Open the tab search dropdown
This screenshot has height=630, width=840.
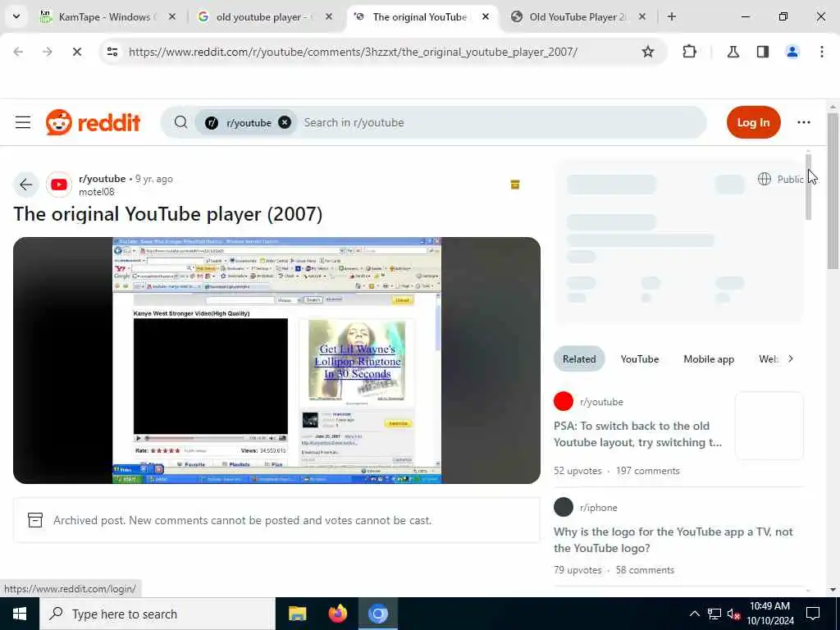pos(16,17)
